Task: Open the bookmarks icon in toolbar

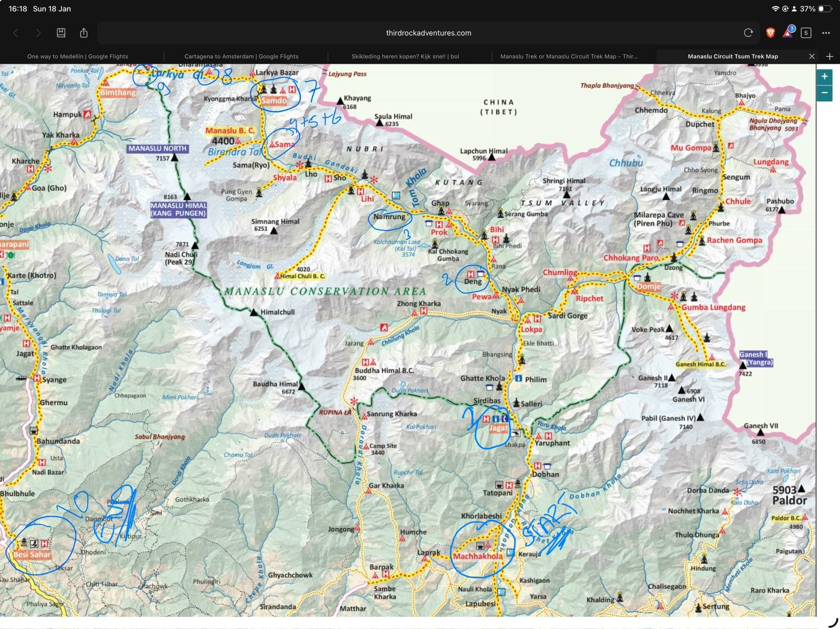Action: click(x=61, y=33)
